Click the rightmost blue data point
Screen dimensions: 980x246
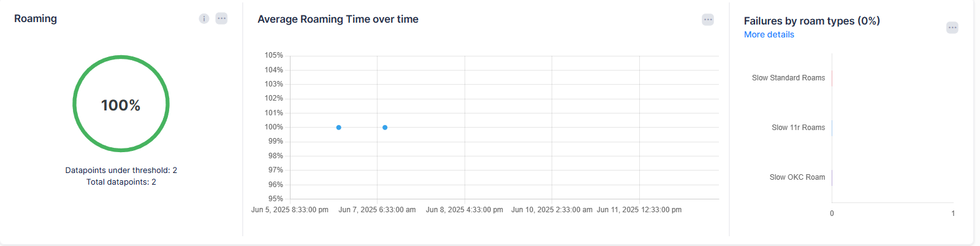(x=385, y=128)
